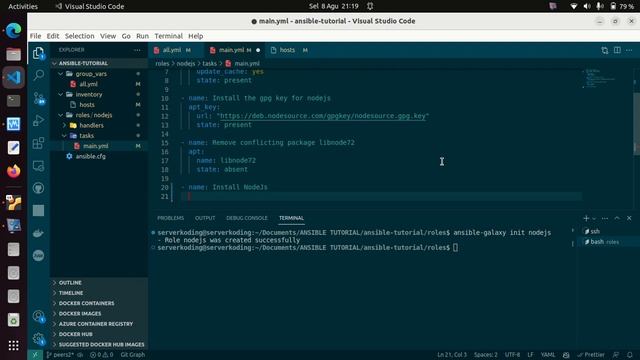
Task: Switch to the PROBLEMS panel tab
Action: [171, 218]
